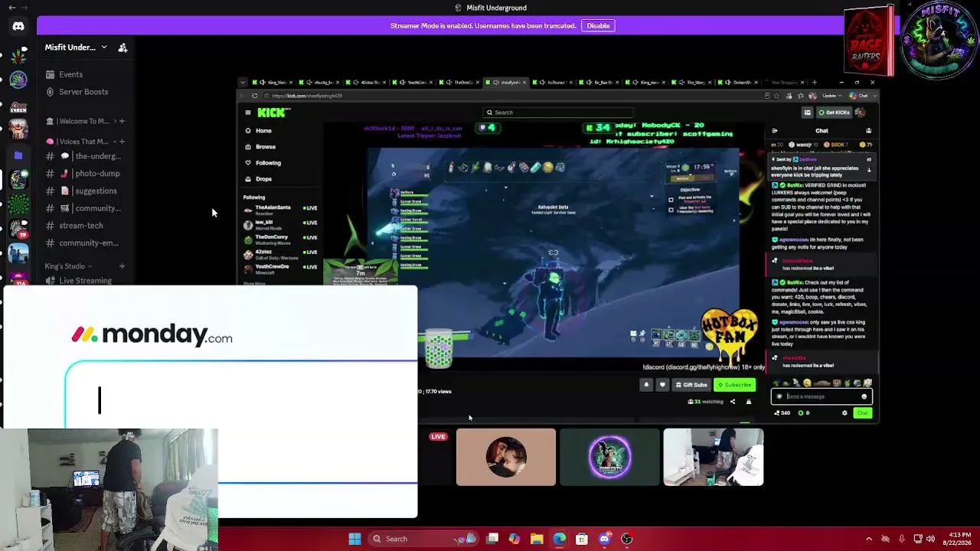980x551 pixels.
Task: Open a new tab in the shared browser
Action: [x=814, y=83]
